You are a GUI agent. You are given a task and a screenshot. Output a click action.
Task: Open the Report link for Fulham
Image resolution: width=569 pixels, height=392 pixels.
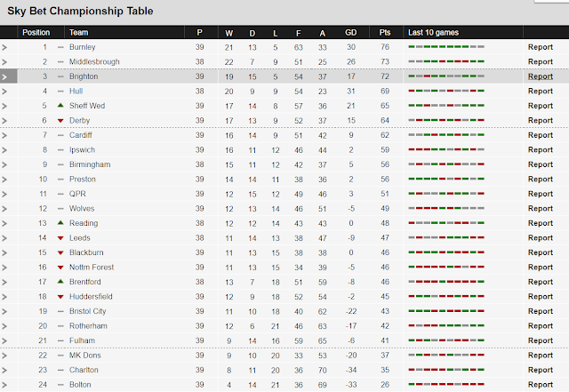(540, 340)
